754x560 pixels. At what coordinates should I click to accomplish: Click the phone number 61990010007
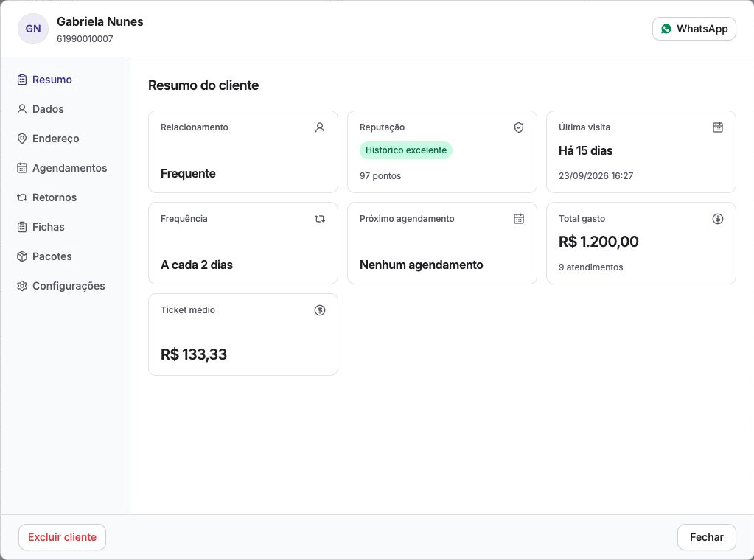tap(85, 39)
